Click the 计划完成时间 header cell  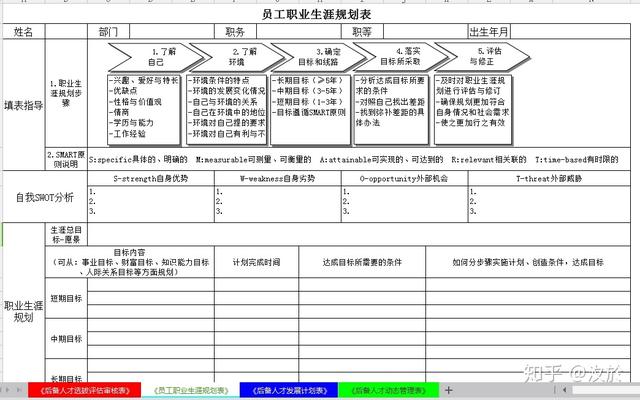click(256, 262)
